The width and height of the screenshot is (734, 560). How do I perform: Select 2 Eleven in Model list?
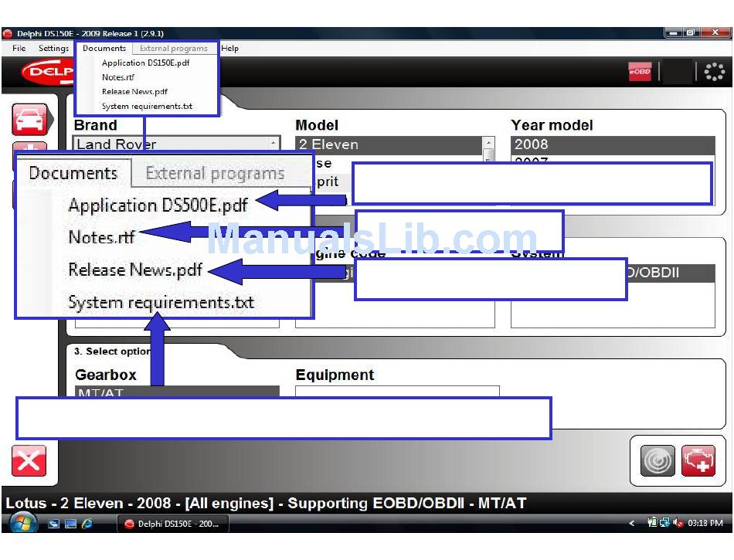point(389,144)
